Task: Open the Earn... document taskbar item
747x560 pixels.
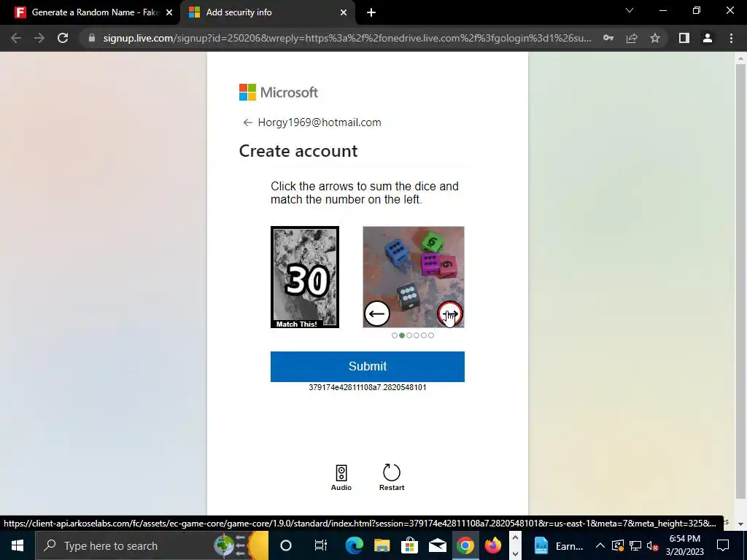Action: point(558,545)
